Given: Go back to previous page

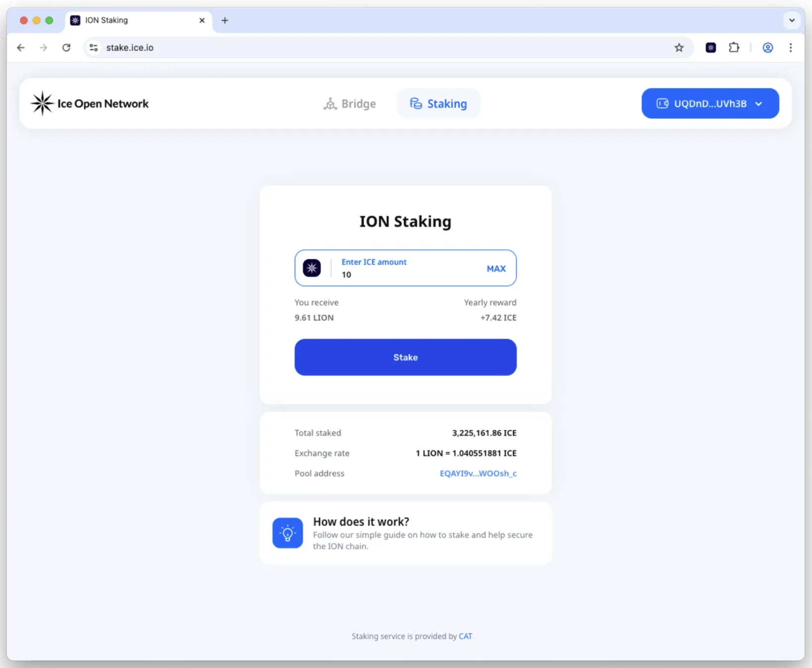Looking at the screenshot, I should (x=21, y=48).
